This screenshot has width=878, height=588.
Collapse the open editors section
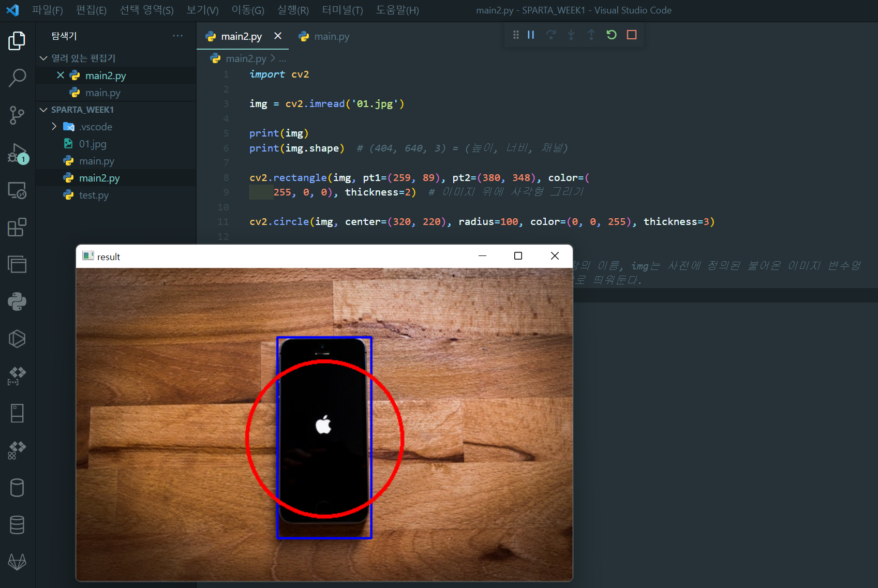pos(43,58)
